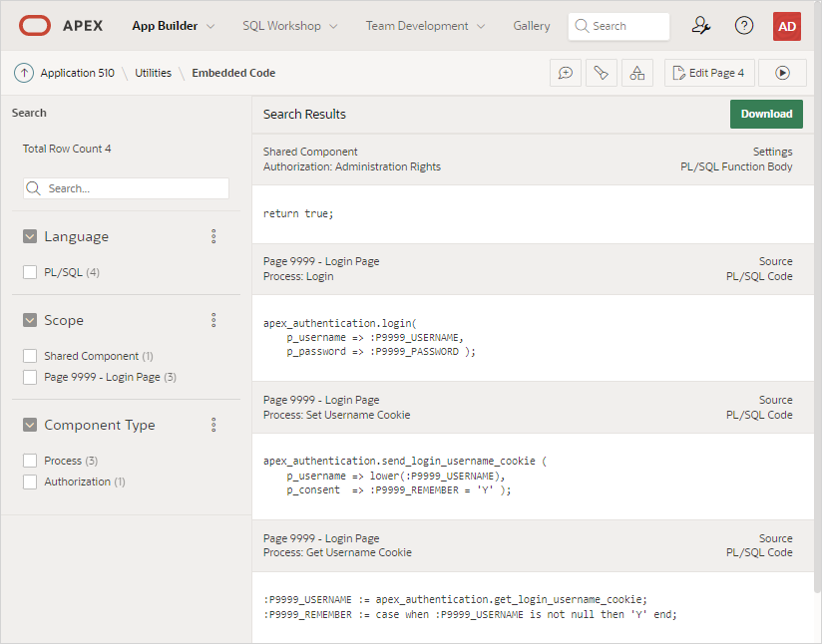Go up using the Application 510 arrow icon
Viewport: 822px width, 644px height.
24,73
